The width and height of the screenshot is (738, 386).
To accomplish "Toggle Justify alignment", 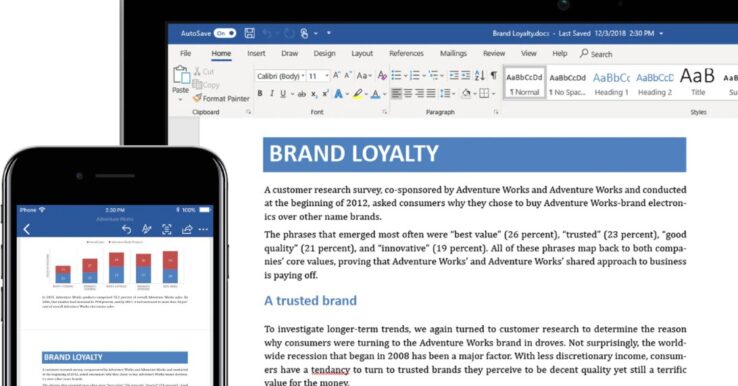I will 430,93.
